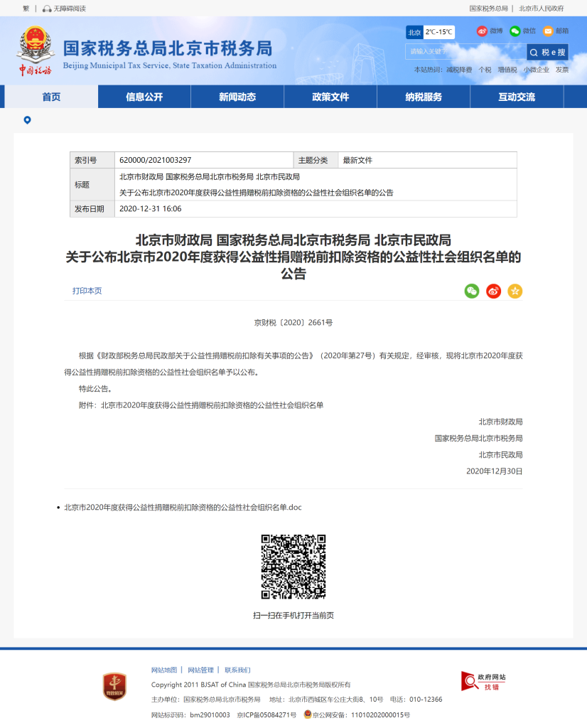587x728 pixels.
Task: Click the tax bureau emblem logo
Action: [36, 50]
